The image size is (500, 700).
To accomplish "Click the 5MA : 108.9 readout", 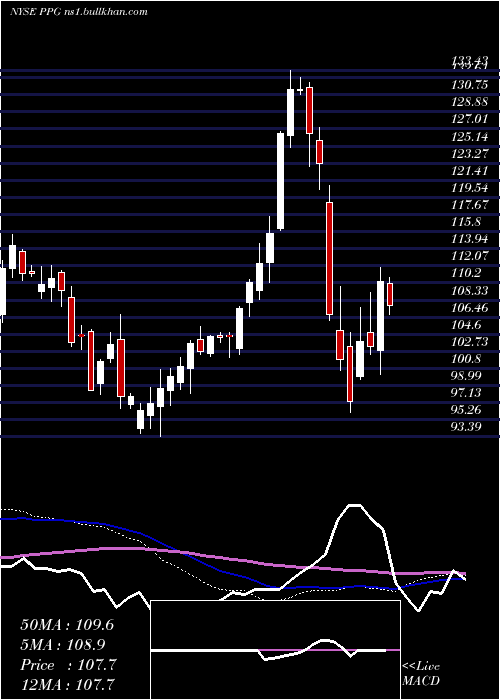I will point(63,645).
